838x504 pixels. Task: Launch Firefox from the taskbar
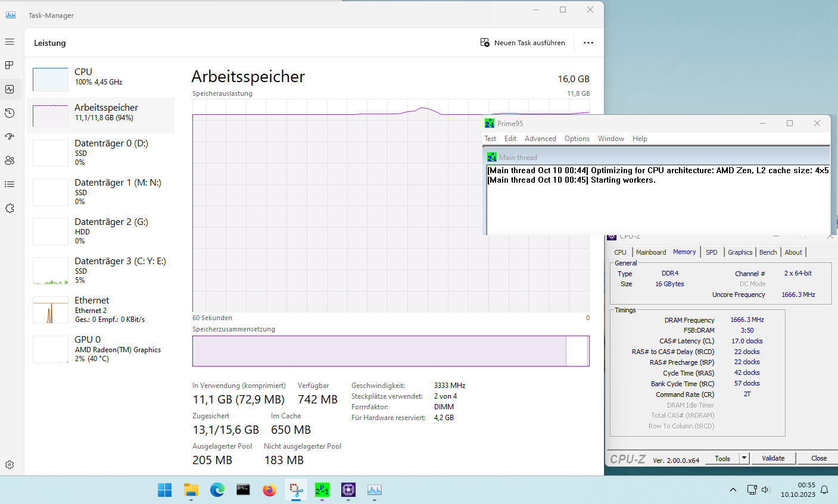(269, 490)
